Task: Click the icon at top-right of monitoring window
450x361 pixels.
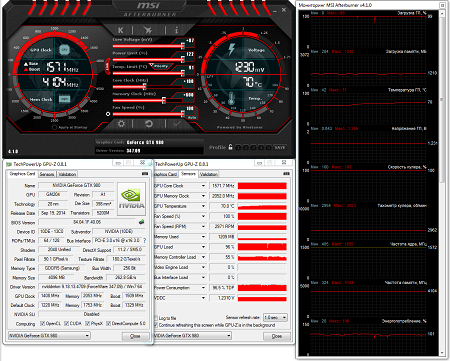Action: (442, 5)
